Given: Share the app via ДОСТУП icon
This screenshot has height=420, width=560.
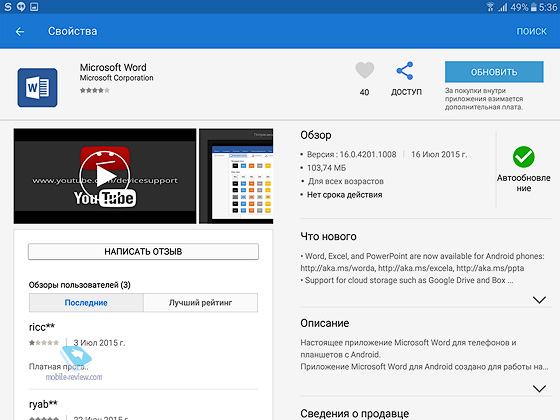Looking at the screenshot, I should tap(405, 71).
